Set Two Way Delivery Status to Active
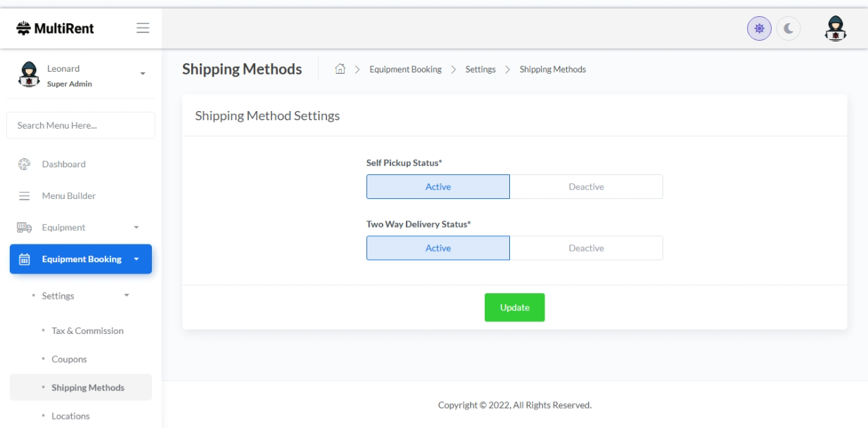Screen dimensions: 868x428 pyautogui.click(x=438, y=248)
